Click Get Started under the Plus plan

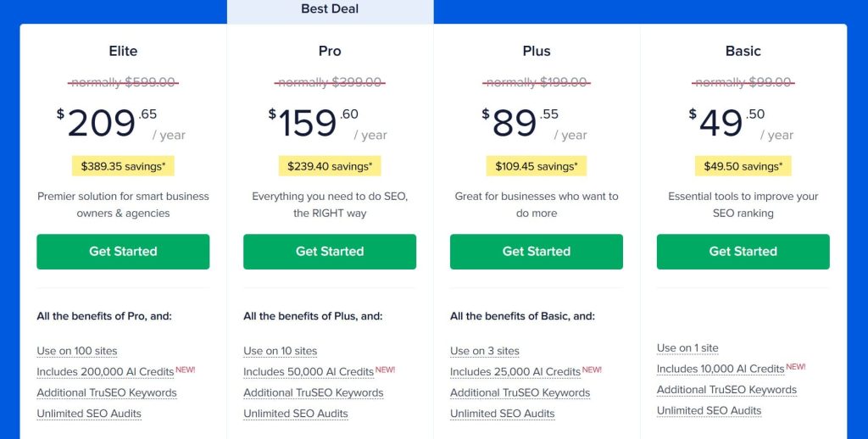(537, 252)
